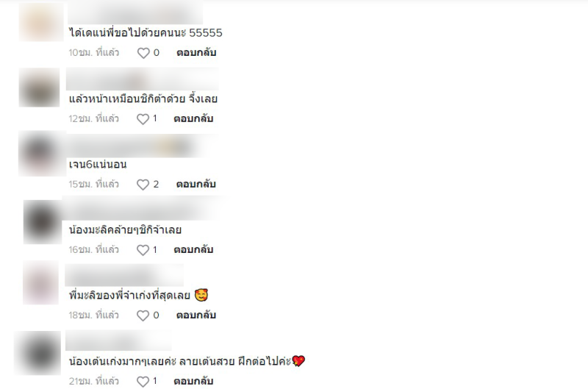
Task: Reply to the เจน6แน่นอน comment
Action: point(196,184)
